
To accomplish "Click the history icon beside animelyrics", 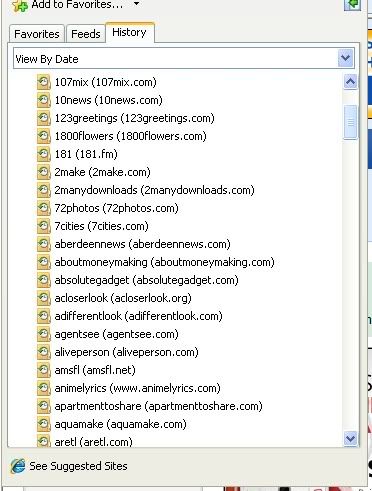I will (43, 388).
